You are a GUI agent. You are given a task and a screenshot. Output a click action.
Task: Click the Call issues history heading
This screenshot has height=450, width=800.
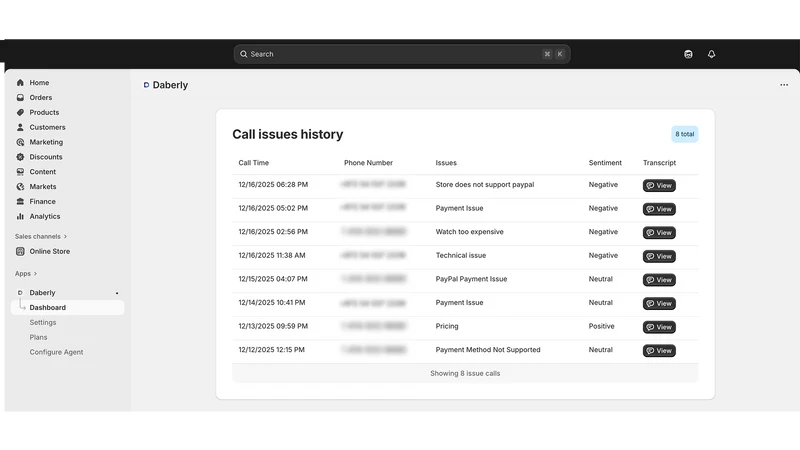(288, 134)
